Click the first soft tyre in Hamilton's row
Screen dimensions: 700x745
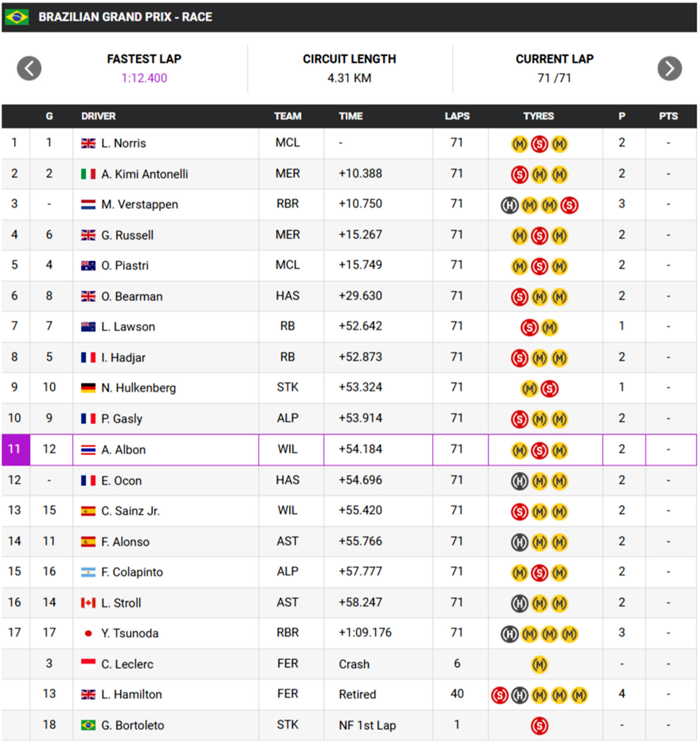pos(500,695)
